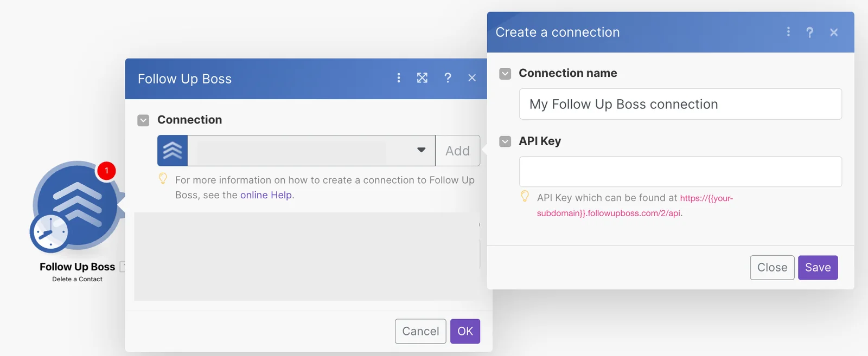Screen dimensions: 868x356
Task: Click Follow Up Boss logo in connection field
Action: click(173, 151)
